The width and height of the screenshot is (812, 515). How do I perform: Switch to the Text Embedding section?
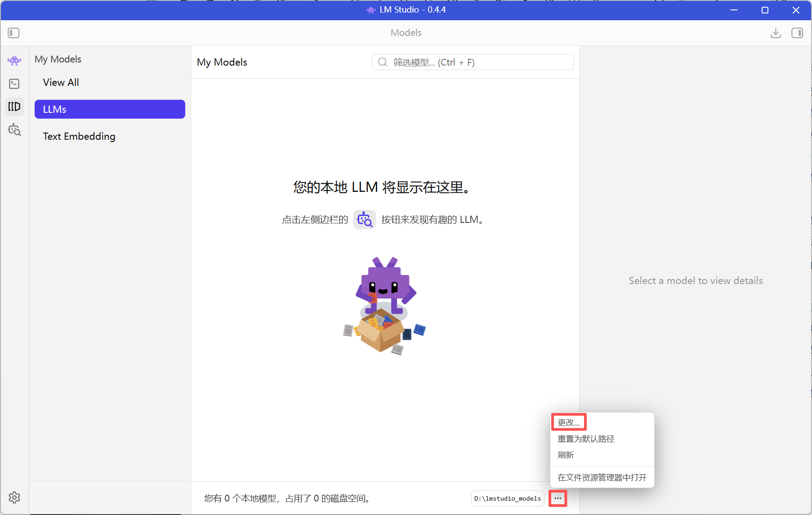(79, 136)
